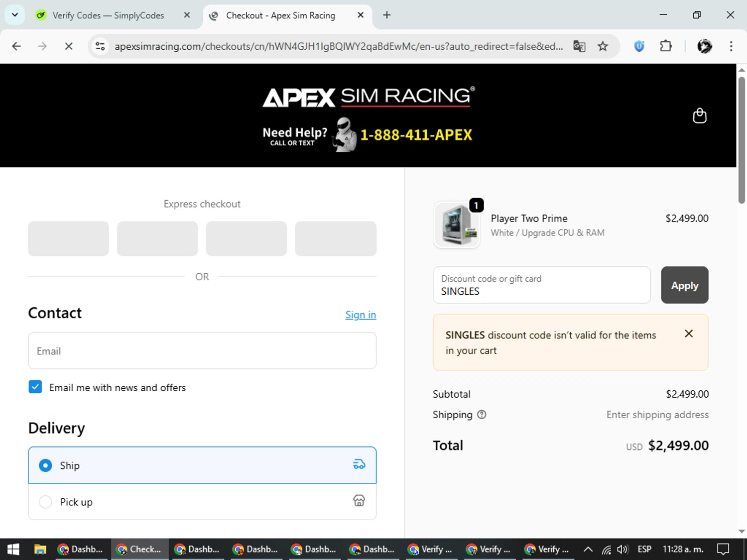This screenshot has height=560, width=747.
Task: Open the Check... taskbar window
Action: (139, 549)
